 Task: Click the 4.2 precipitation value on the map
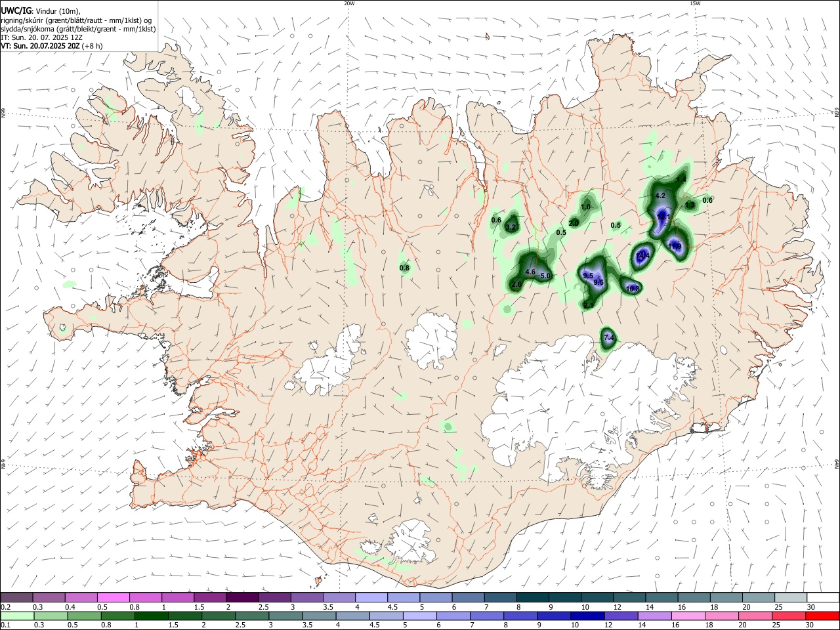tap(660, 196)
